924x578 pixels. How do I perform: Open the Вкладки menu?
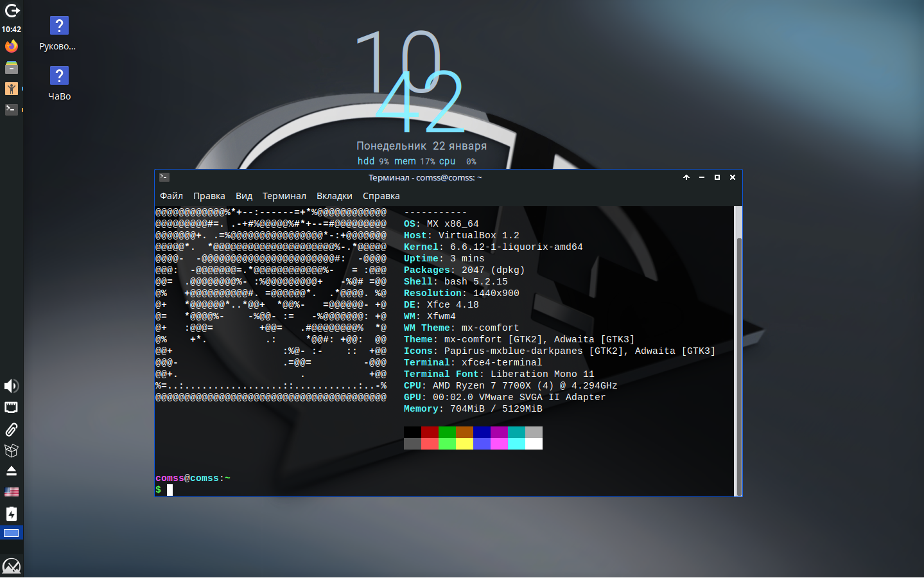pyautogui.click(x=335, y=196)
